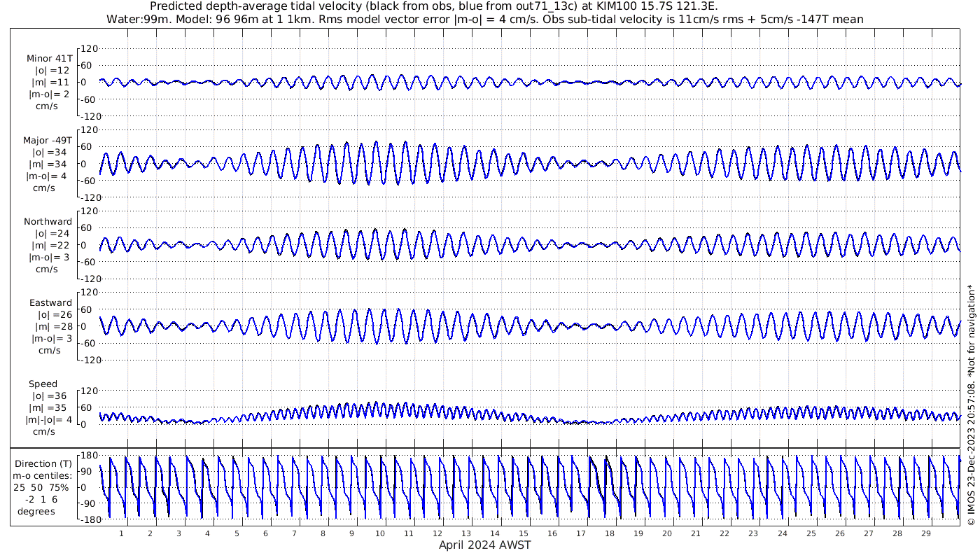The height and width of the screenshot is (560, 980).
Task: Click day 10 on the date axis
Action: [380, 533]
